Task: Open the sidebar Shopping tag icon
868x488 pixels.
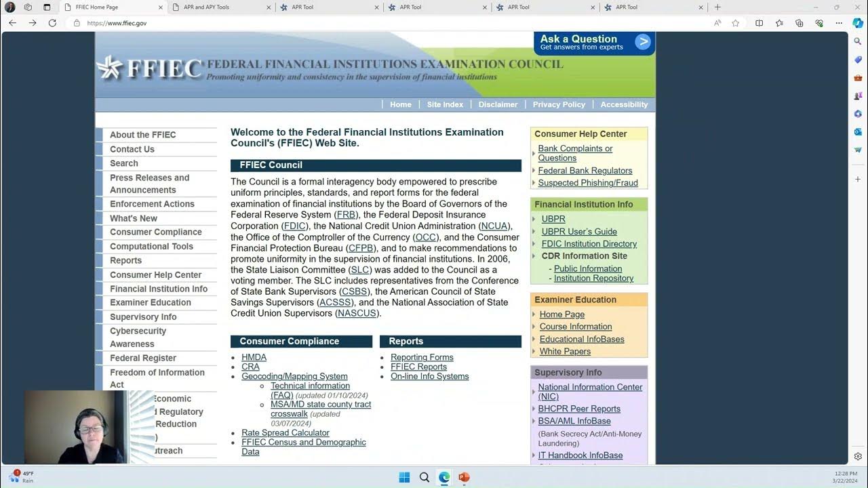Action: coord(858,60)
